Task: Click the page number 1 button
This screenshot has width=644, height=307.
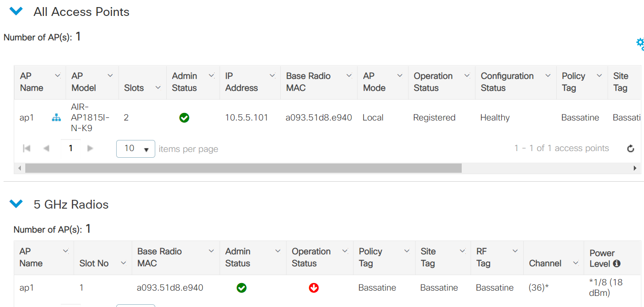Action: pos(71,148)
